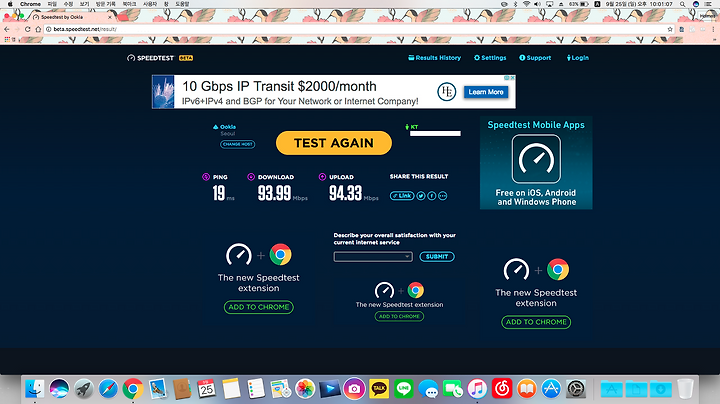Screen dimensions: 720x404
Task: Close the ad banner with AdChoices X
Action: [x=512, y=78]
